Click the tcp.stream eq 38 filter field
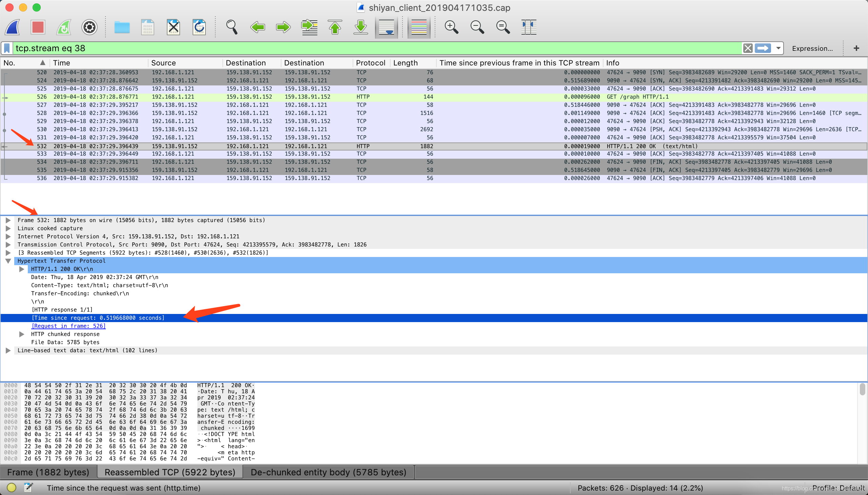 pos(377,48)
